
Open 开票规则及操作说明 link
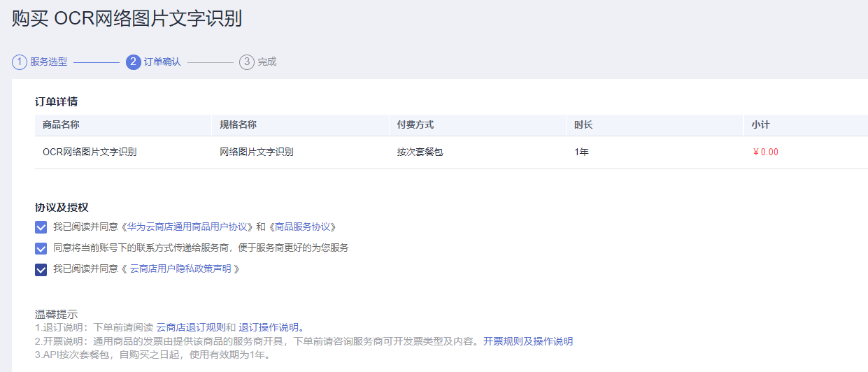[x=528, y=341]
